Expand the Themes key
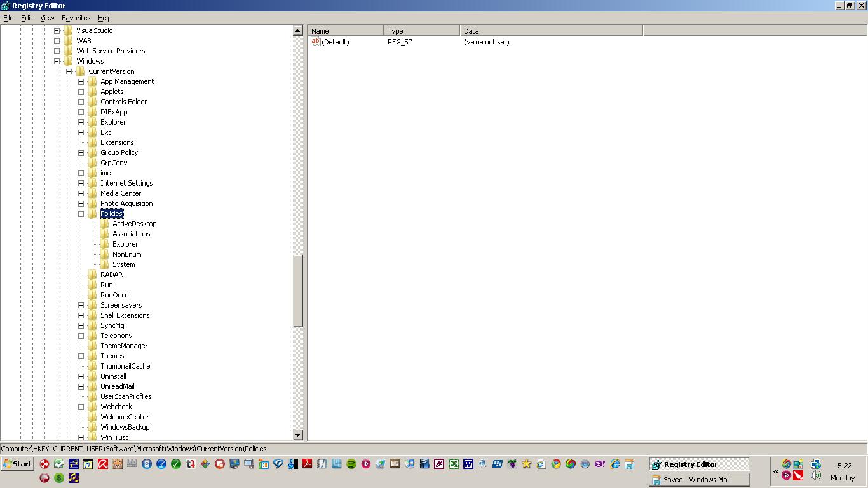Viewport: 868px width, 488px height. coord(81,356)
